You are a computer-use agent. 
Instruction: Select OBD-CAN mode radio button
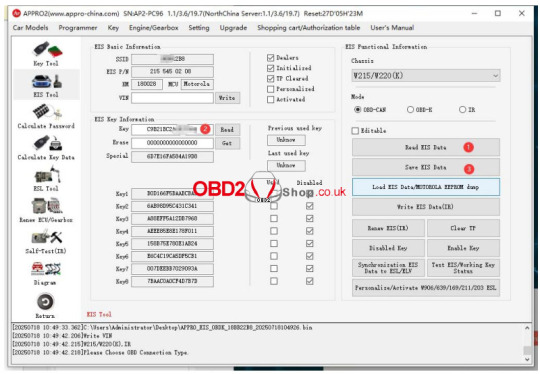tap(357, 110)
